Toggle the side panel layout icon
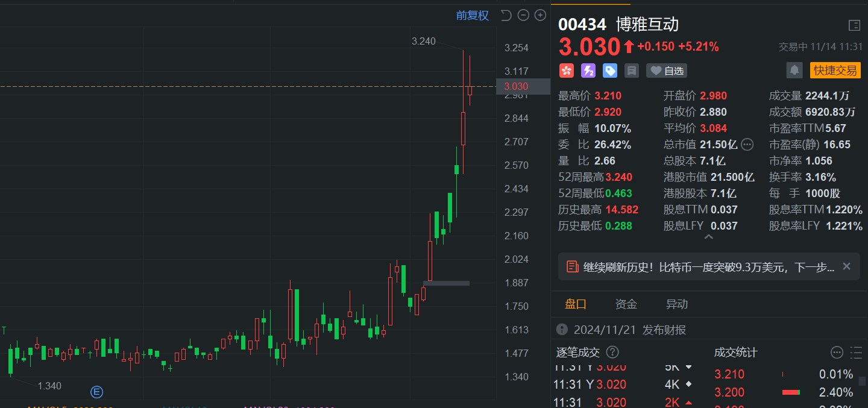The width and height of the screenshot is (868, 408). (854, 25)
